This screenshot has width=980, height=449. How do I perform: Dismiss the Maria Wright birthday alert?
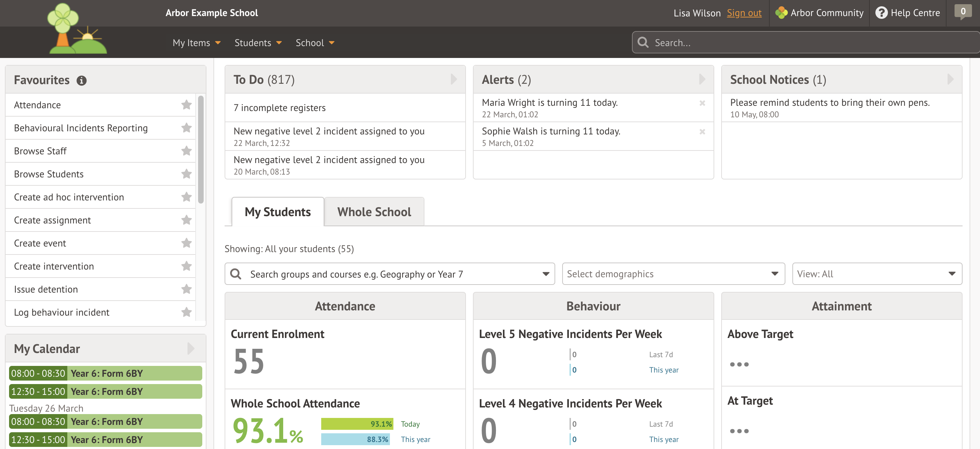coord(703,103)
